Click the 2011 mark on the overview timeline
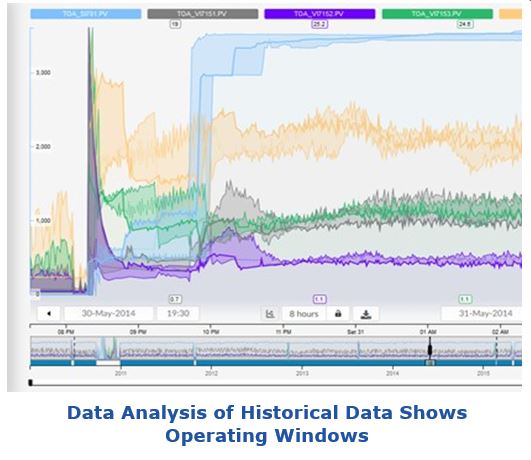 [x=121, y=373]
